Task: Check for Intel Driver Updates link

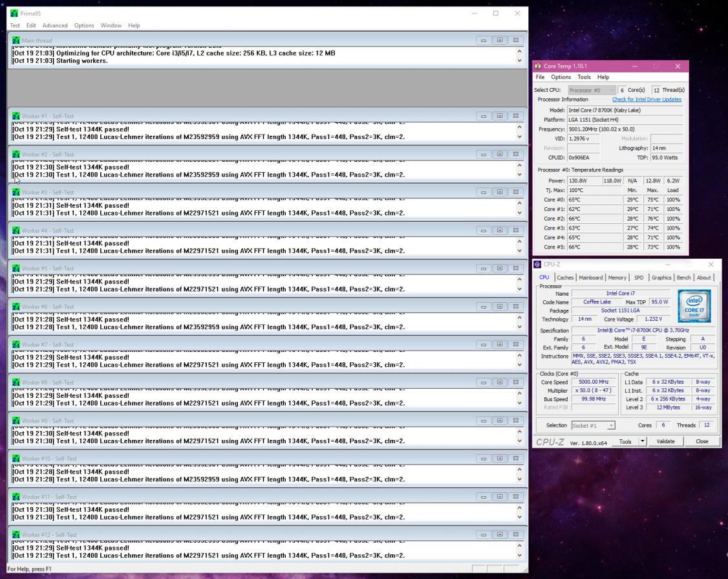Action: coord(647,100)
